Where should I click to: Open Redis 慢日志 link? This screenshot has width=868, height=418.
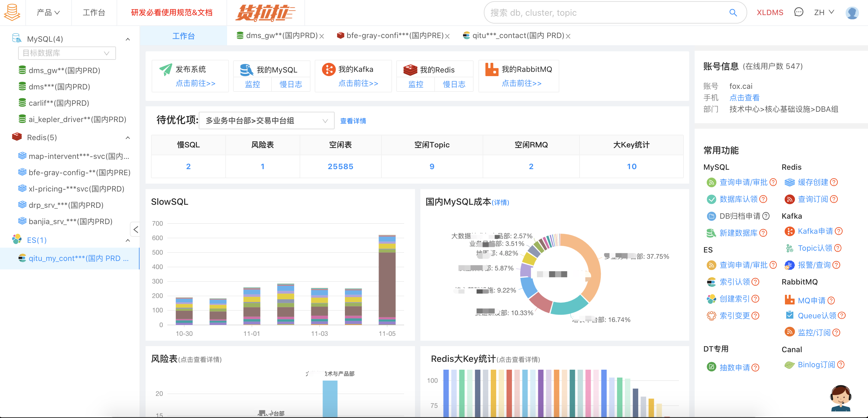coord(454,84)
